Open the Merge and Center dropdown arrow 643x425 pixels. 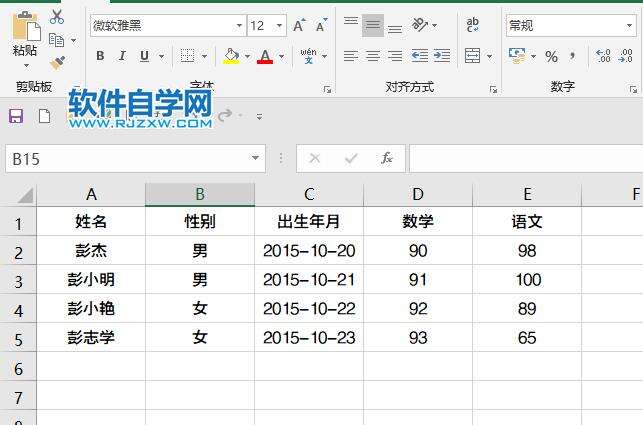click(x=490, y=56)
